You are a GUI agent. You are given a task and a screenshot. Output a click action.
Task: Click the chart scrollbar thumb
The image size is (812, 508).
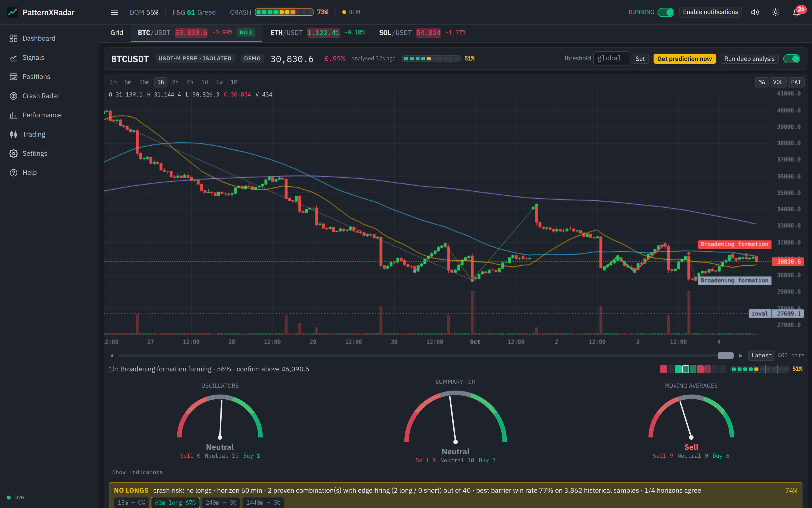pyautogui.click(x=725, y=356)
